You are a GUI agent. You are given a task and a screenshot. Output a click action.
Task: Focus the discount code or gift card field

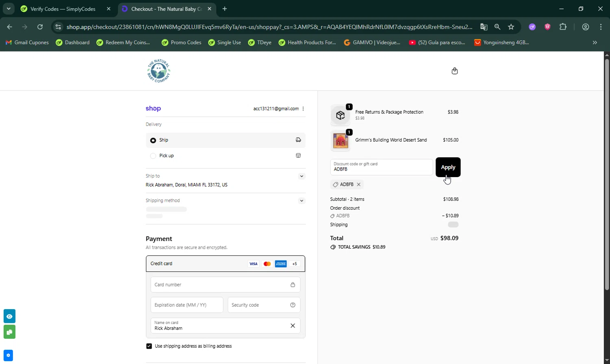[x=381, y=167]
